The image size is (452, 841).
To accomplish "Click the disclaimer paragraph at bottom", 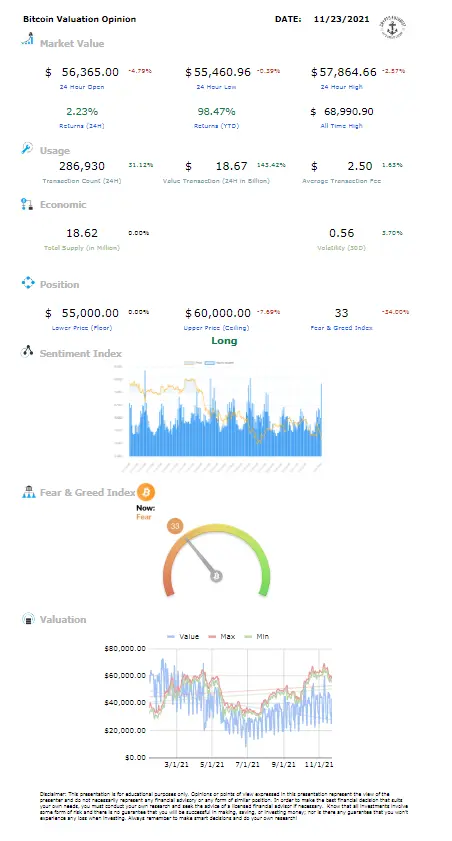I will [224, 806].
